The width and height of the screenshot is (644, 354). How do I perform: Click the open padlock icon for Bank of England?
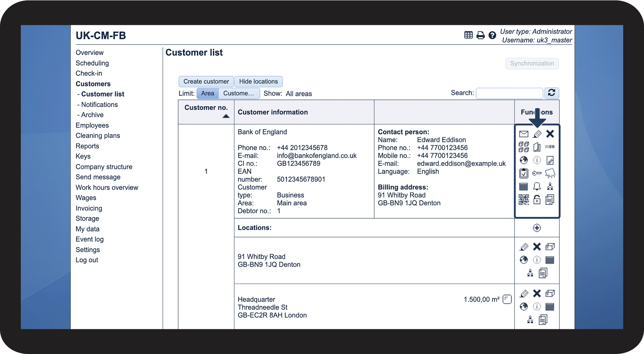537,199
